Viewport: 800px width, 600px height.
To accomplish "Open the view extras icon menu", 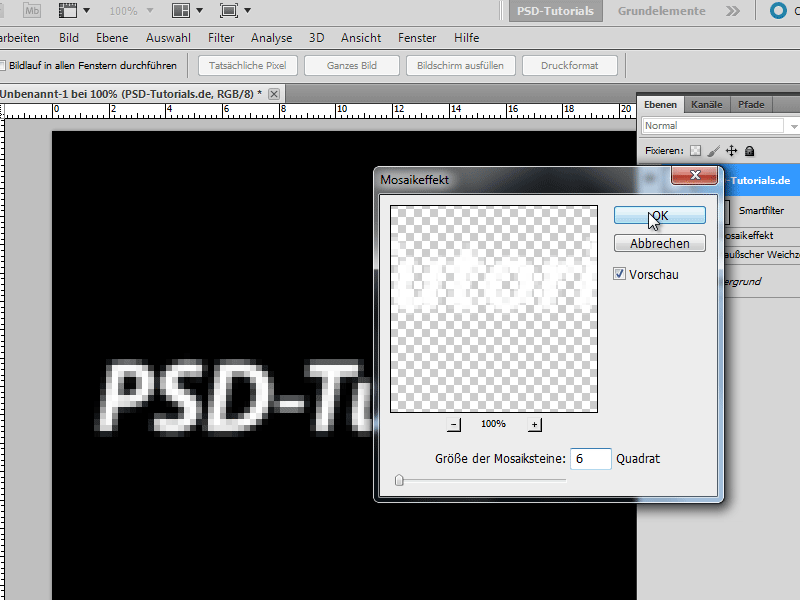I will tap(68, 10).
